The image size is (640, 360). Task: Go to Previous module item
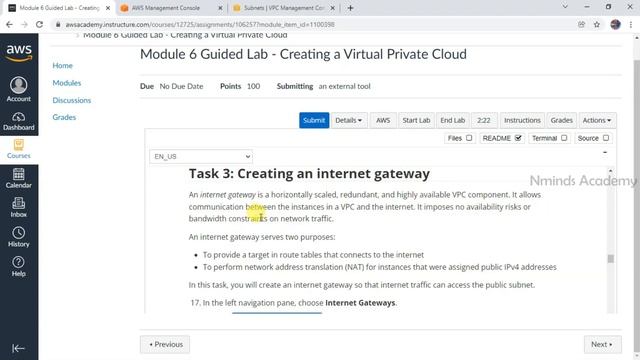165,344
